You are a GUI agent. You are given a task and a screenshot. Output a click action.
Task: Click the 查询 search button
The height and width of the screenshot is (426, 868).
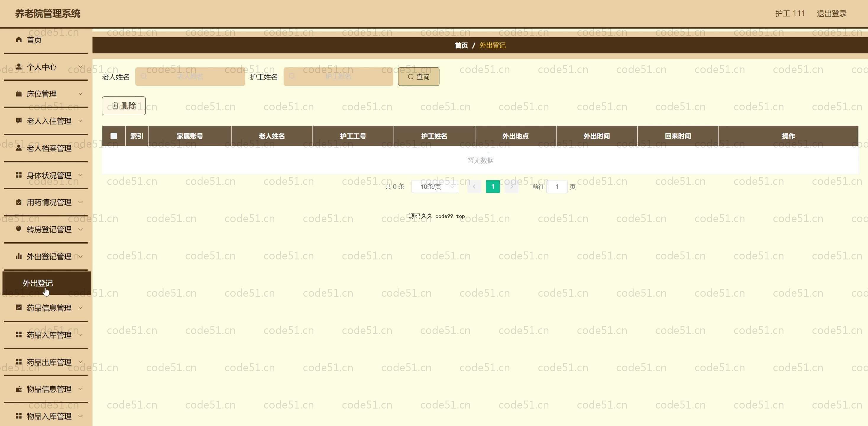pos(419,77)
